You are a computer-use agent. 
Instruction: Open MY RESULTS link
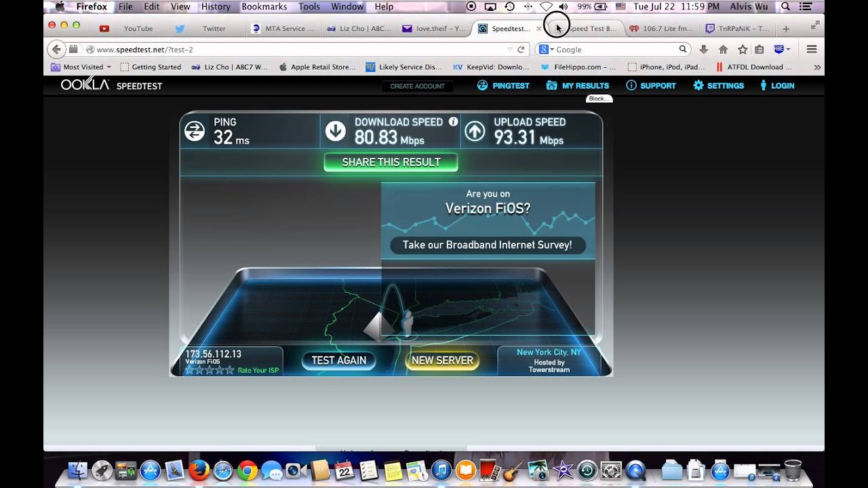click(x=578, y=85)
